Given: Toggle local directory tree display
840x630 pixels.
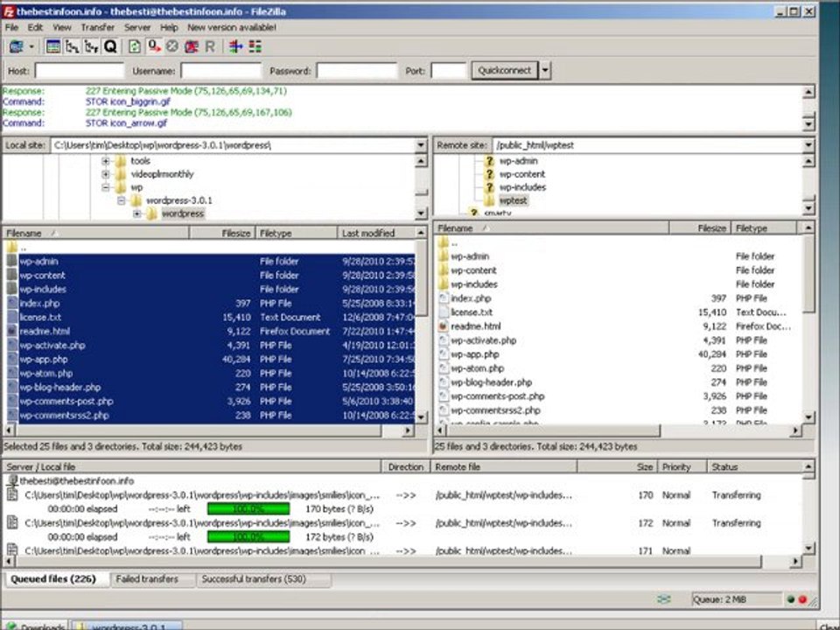Looking at the screenshot, I should click(x=73, y=46).
